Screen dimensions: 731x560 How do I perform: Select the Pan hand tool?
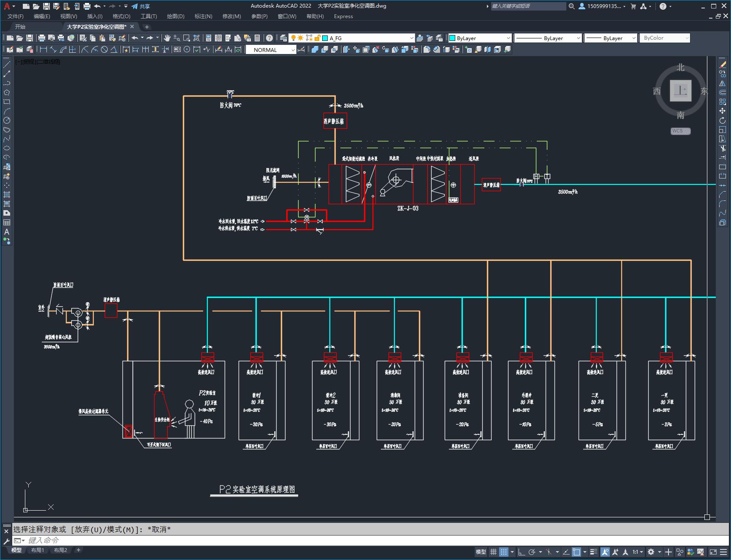(167, 38)
